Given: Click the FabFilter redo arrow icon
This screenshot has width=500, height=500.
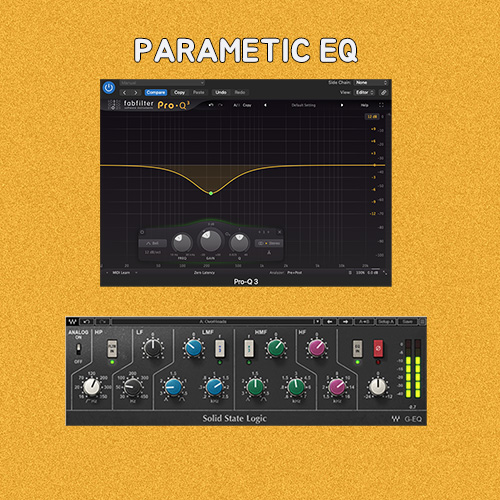Looking at the screenshot, I should coord(220,105).
